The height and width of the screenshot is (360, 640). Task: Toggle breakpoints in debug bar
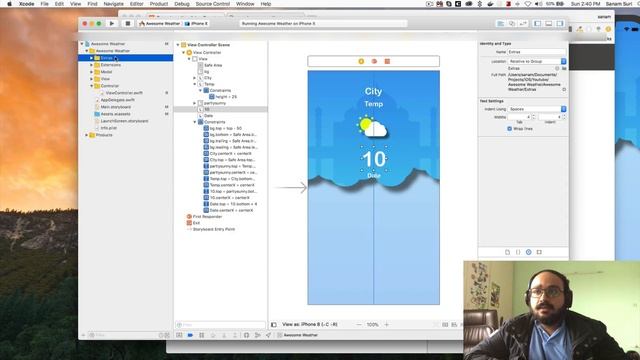[190, 335]
